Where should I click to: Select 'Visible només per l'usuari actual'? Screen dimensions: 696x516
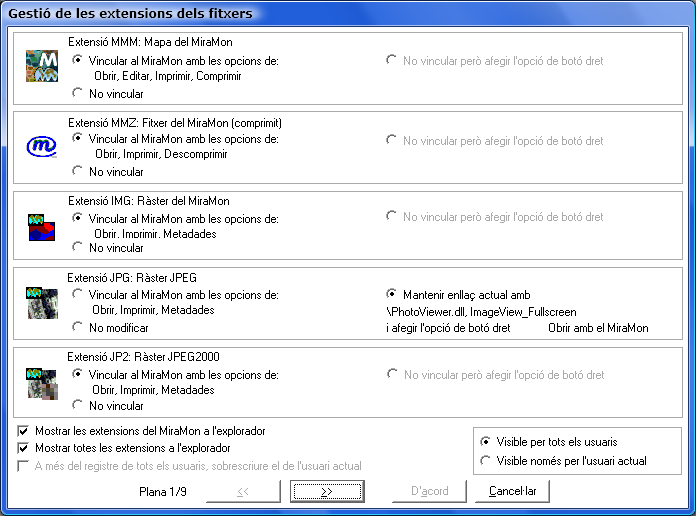[486, 460]
